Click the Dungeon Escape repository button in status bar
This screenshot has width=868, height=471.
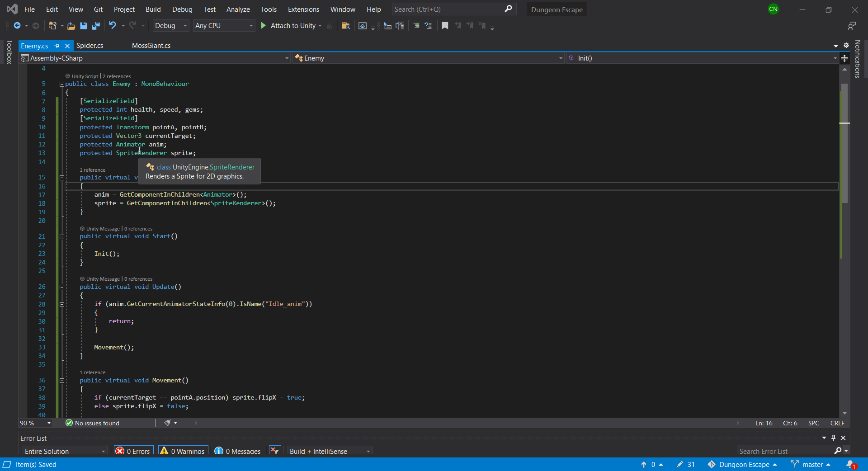pyautogui.click(x=742, y=465)
